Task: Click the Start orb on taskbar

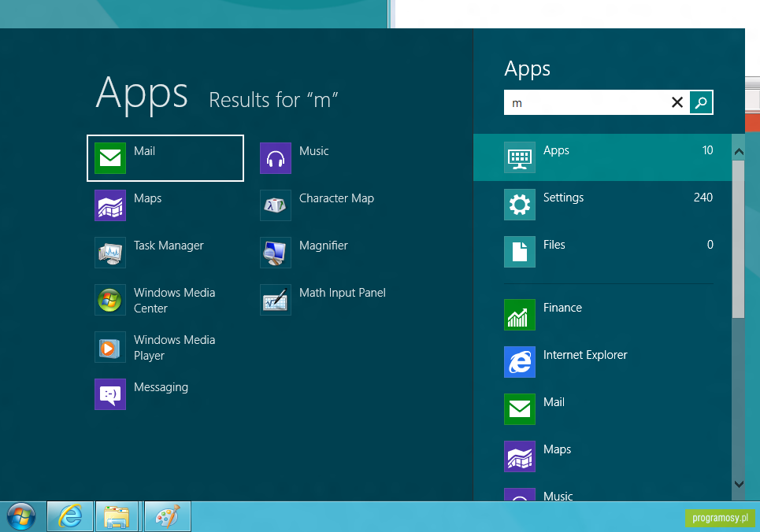Action: pyautogui.click(x=21, y=516)
